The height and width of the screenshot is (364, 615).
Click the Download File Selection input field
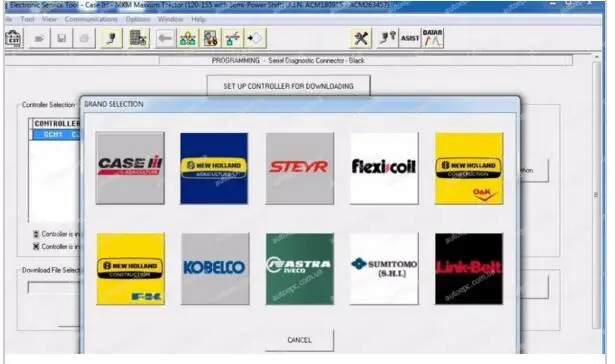pos(54,288)
